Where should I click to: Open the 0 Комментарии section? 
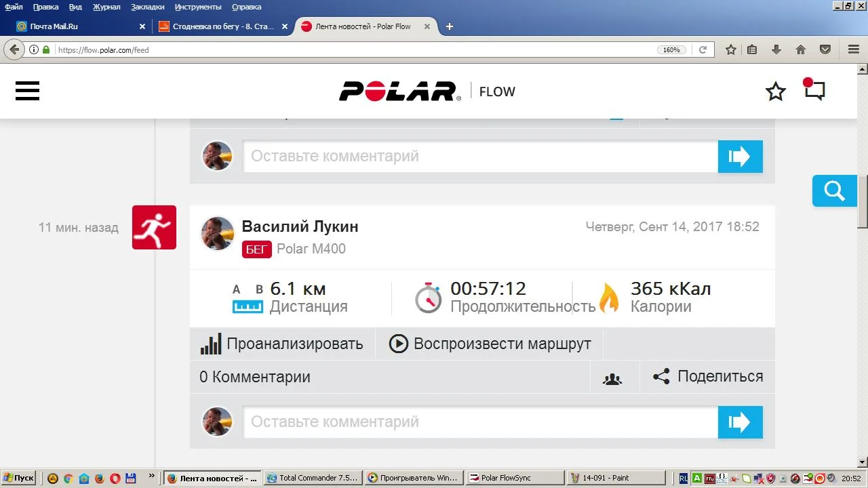click(255, 377)
